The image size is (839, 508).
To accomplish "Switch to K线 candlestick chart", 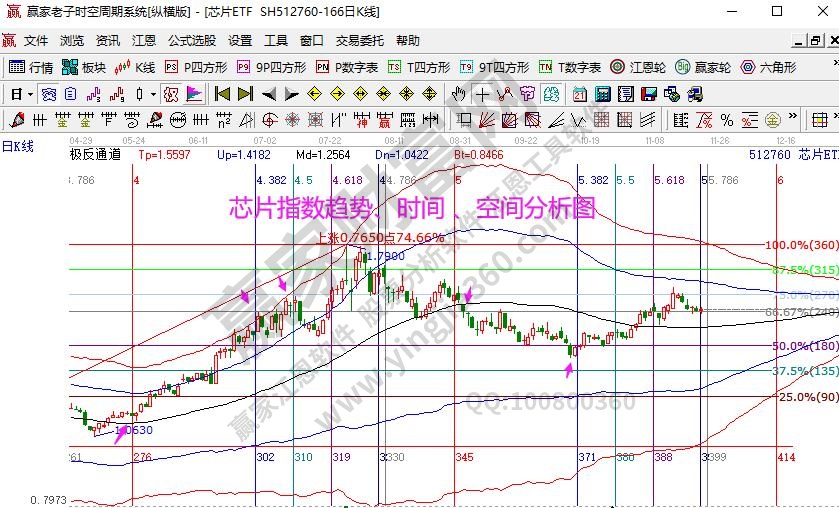I will click(135, 67).
